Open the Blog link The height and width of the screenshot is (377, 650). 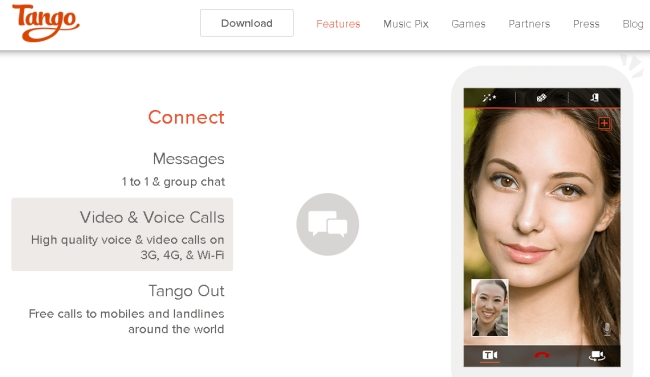(x=633, y=24)
